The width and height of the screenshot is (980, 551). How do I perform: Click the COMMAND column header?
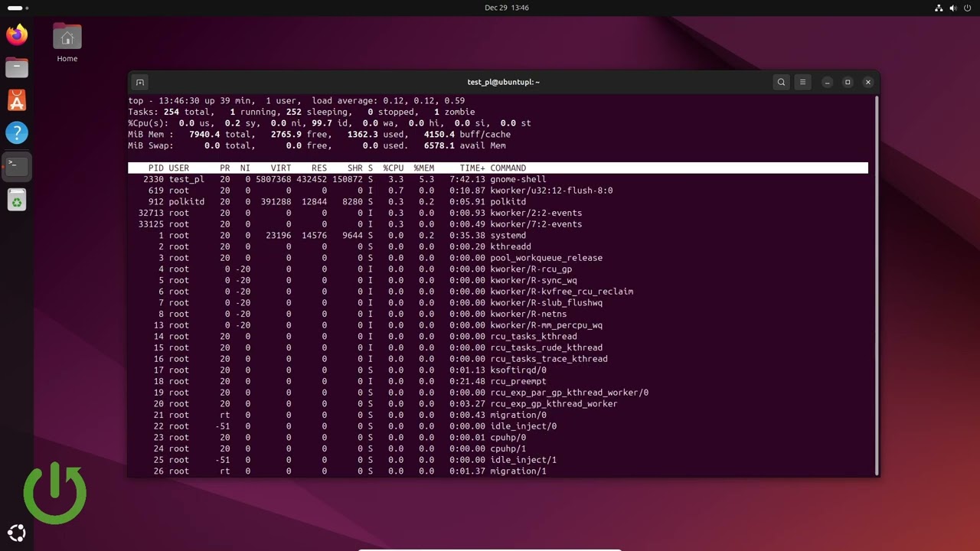(x=508, y=168)
